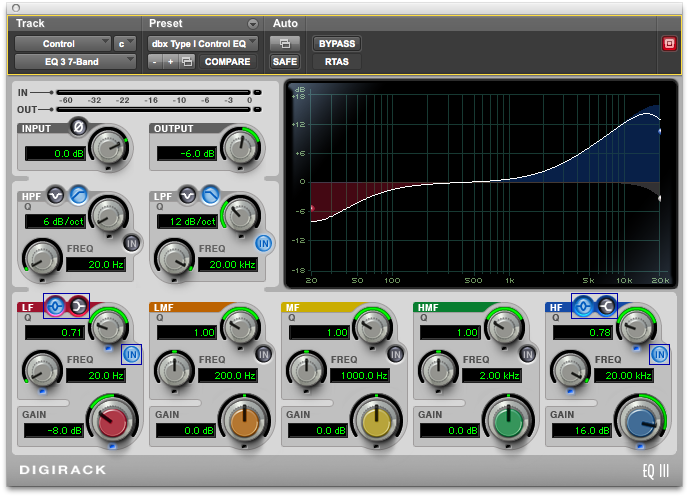The width and height of the screenshot is (689, 497).
Task: Click the MF FREQ 1000.0 Hz field
Action: 359,376
